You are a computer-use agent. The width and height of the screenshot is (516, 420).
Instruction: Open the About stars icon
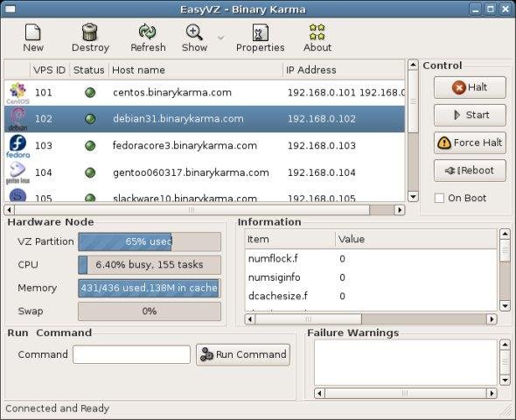[317, 31]
